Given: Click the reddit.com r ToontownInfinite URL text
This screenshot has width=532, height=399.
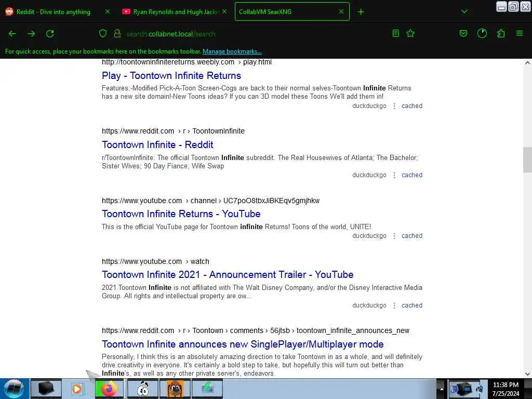Looking at the screenshot, I should coord(173,131).
